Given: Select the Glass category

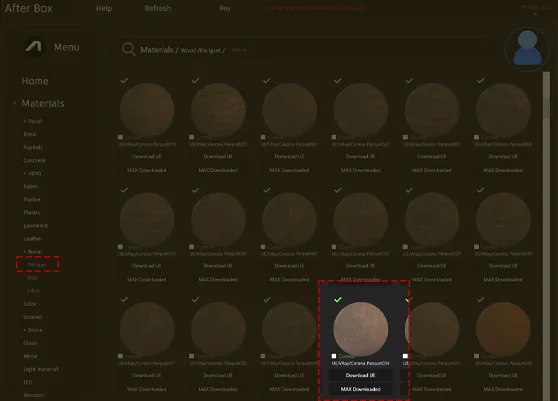Looking at the screenshot, I should [30, 343].
